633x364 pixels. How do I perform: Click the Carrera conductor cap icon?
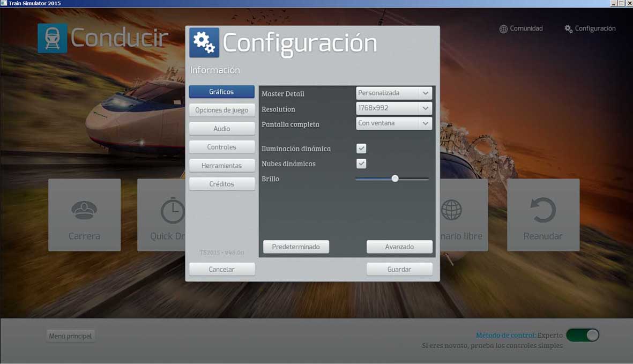coord(84,210)
